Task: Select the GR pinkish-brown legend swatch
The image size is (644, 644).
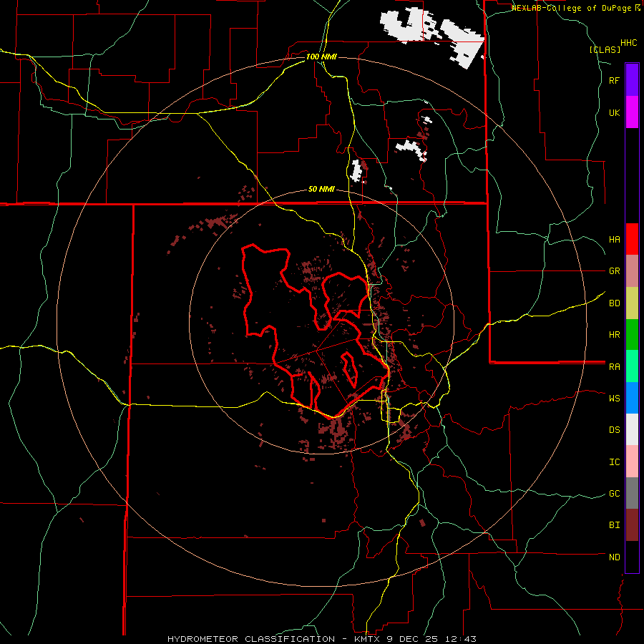Action: (x=632, y=271)
